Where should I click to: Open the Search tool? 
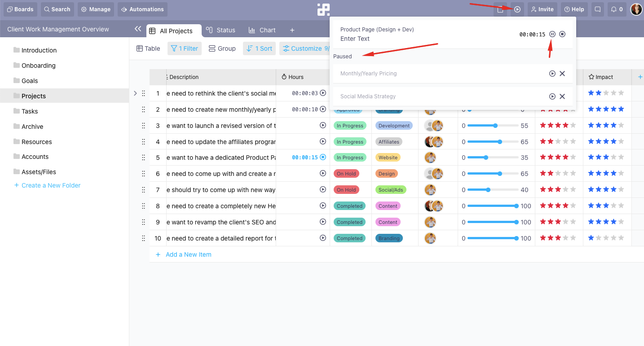pos(57,9)
